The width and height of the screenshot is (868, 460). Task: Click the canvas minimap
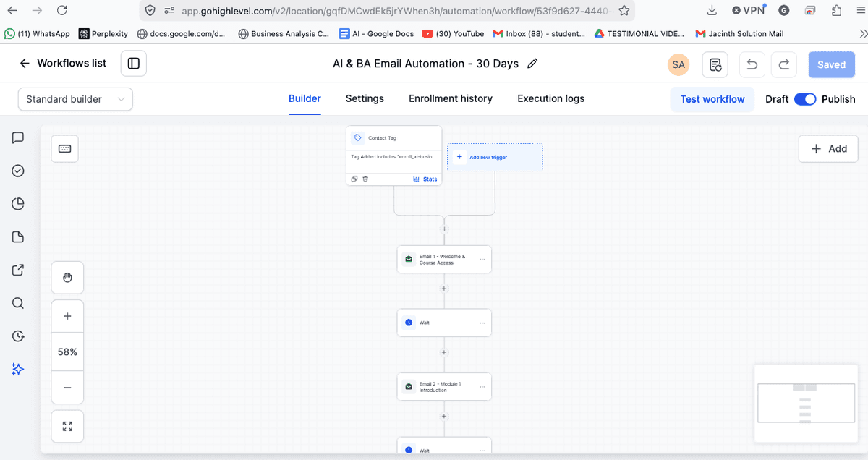coord(805,403)
